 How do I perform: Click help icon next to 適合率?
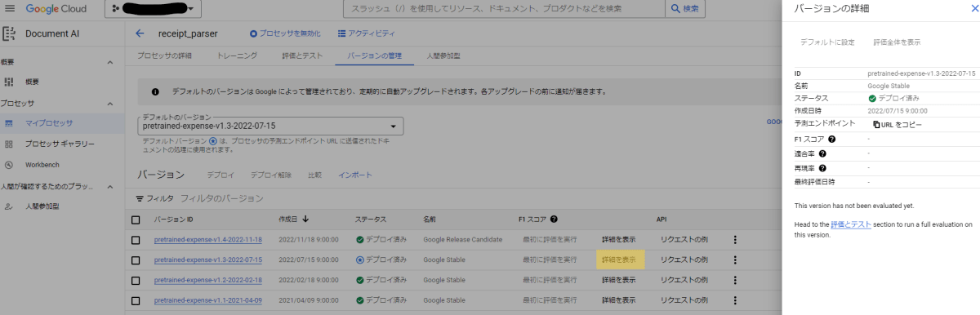[x=822, y=153]
